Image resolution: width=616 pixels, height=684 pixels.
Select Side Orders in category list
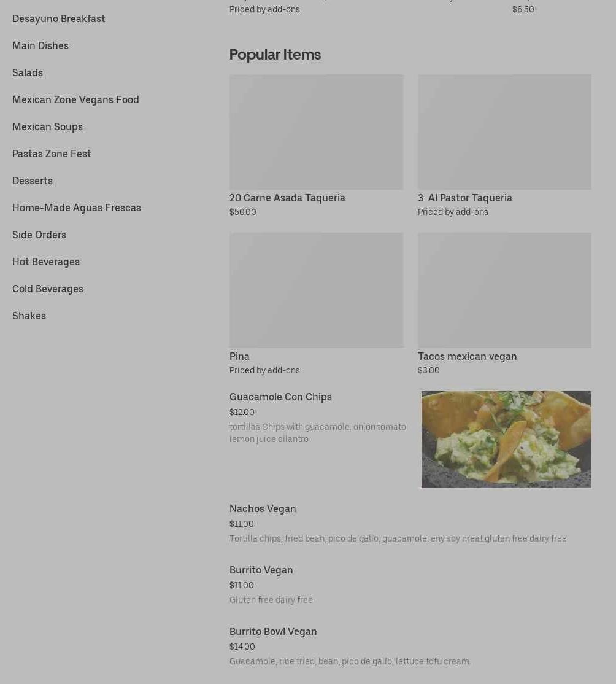click(x=39, y=235)
